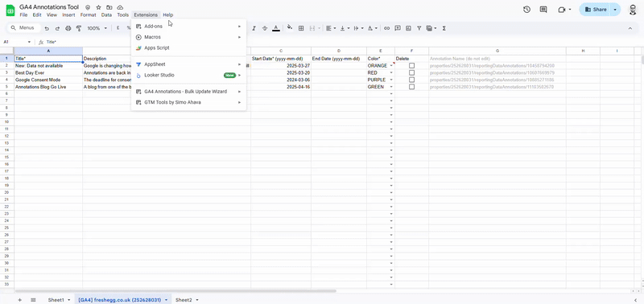Open GA4 Annotations - Bulk Update Wizard

point(188,92)
